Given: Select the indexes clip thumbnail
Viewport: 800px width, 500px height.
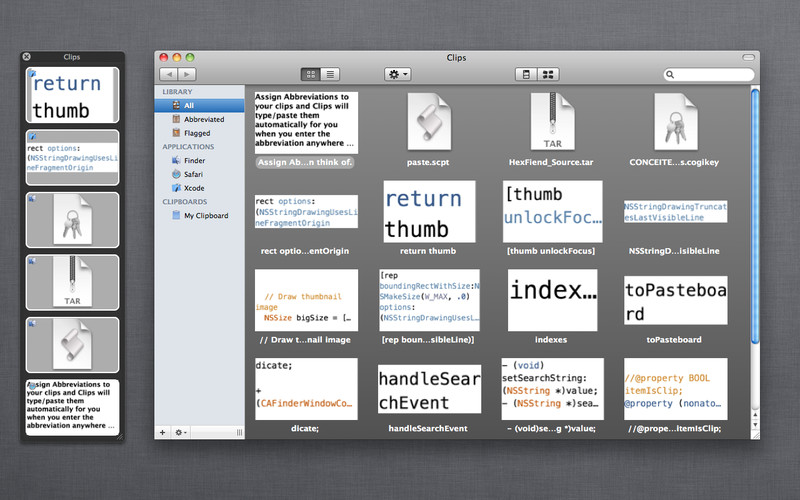Looking at the screenshot, I should (x=553, y=300).
